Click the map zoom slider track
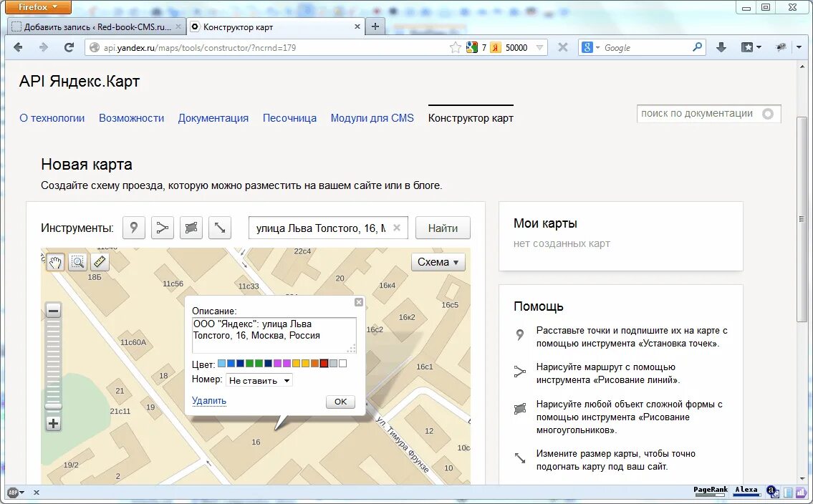 point(53,362)
